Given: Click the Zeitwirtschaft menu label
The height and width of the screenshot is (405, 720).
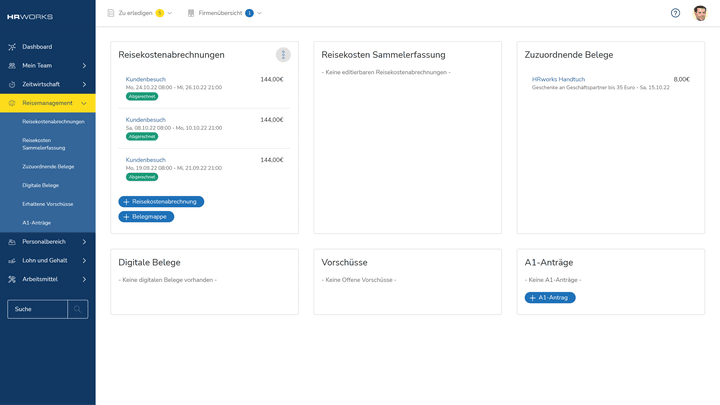Looking at the screenshot, I should pos(41,84).
